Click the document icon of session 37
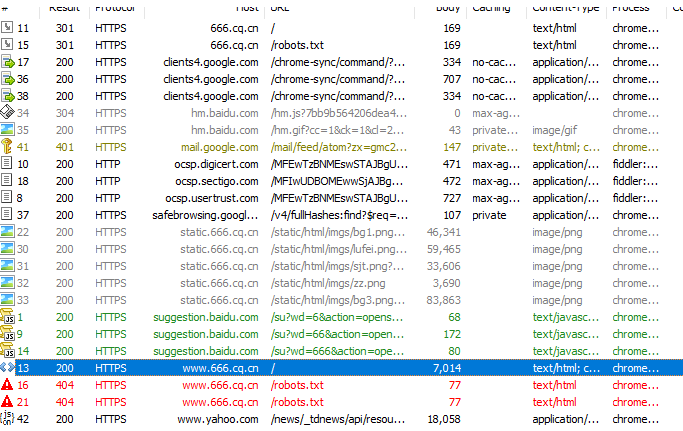This screenshot has width=683, height=431. click(7, 214)
